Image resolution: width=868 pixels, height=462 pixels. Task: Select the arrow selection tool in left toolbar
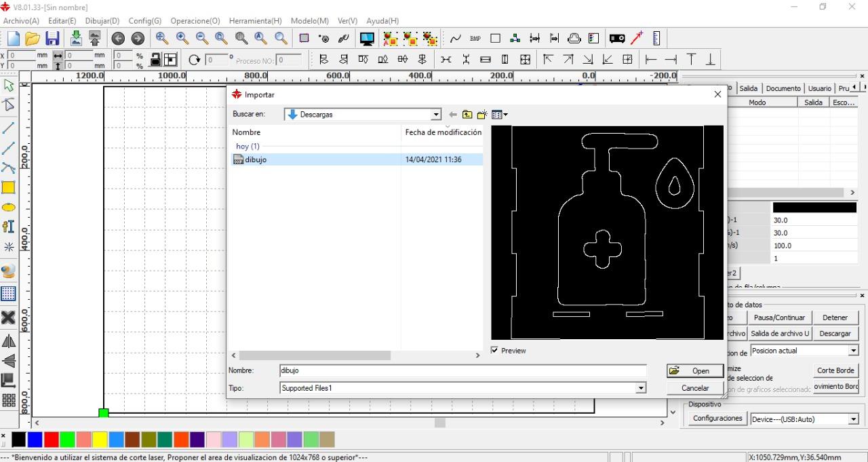tap(9, 85)
